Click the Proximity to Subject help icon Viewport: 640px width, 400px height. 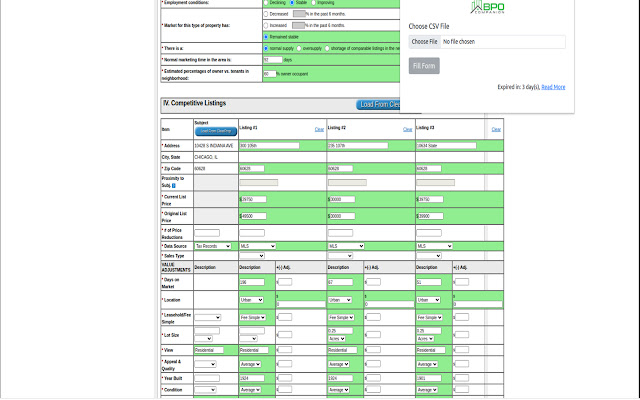click(x=174, y=185)
